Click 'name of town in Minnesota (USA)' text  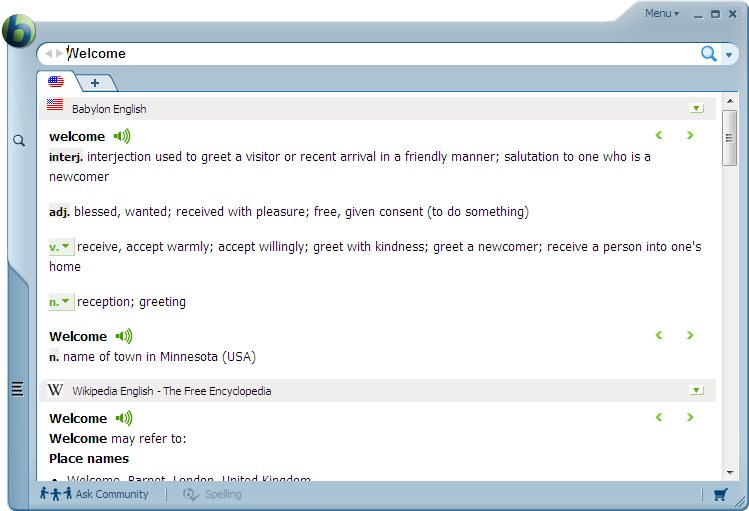click(x=160, y=357)
